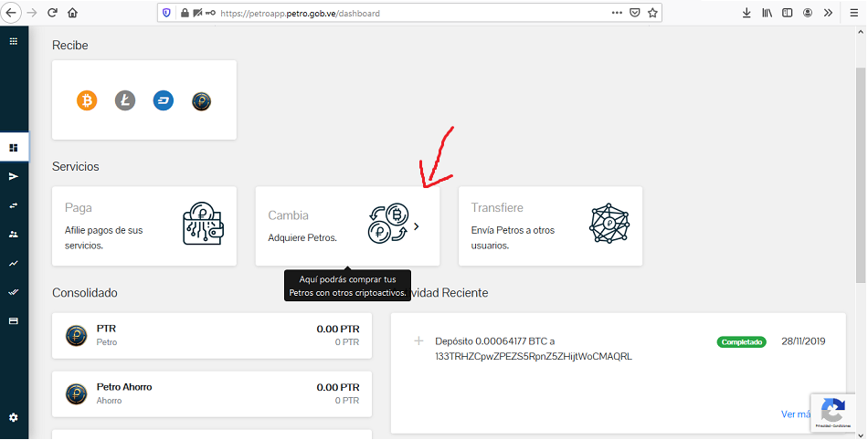
Task: Click the deposit address text 133TRHZCpwZPEZS5RpnZ5ZHijtWoCMAQRL
Action: coord(534,357)
